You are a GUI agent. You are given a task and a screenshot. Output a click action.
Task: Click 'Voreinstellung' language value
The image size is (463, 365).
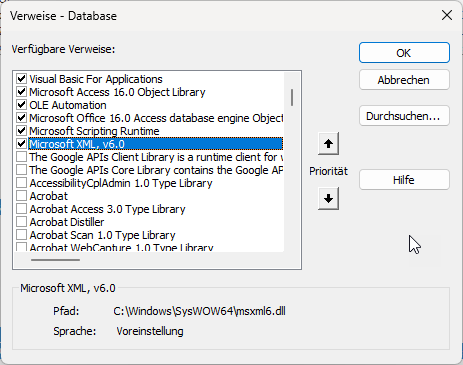(150, 331)
